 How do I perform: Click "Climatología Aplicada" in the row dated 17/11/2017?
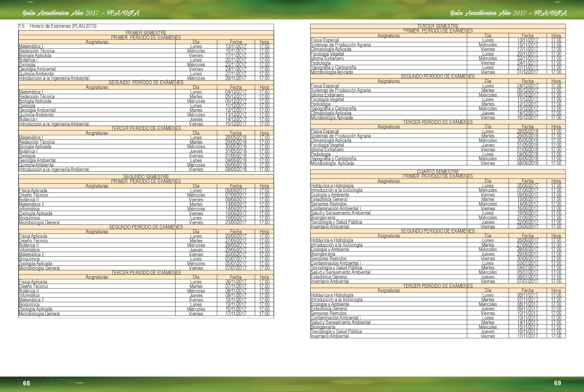pyautogui.click(x=331, y=49)
